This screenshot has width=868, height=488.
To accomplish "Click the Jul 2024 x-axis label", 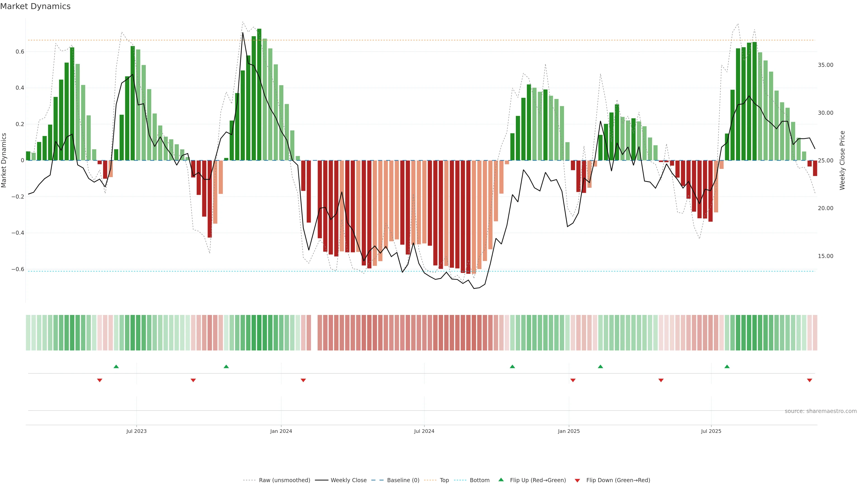I will (x=424, y=431).
